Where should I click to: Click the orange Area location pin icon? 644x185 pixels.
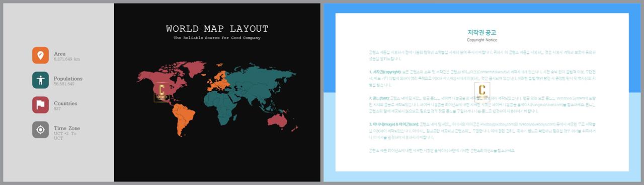[40, 55]
